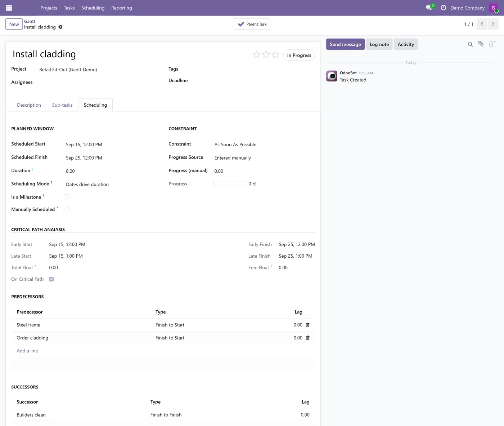
Task: Search chatter messages with magnifier icon
Action: [x=470, y=44]
